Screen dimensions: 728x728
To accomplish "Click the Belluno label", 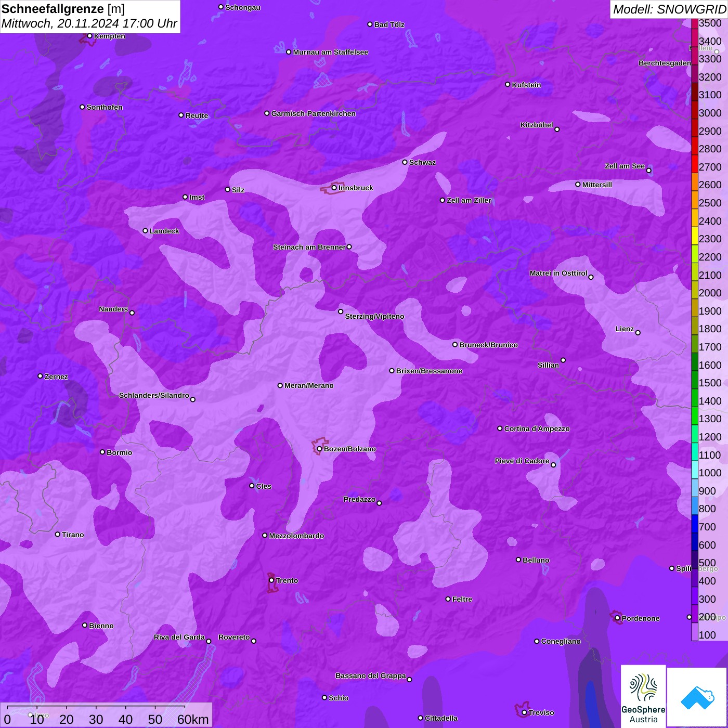I will click(x=536, y=560).
